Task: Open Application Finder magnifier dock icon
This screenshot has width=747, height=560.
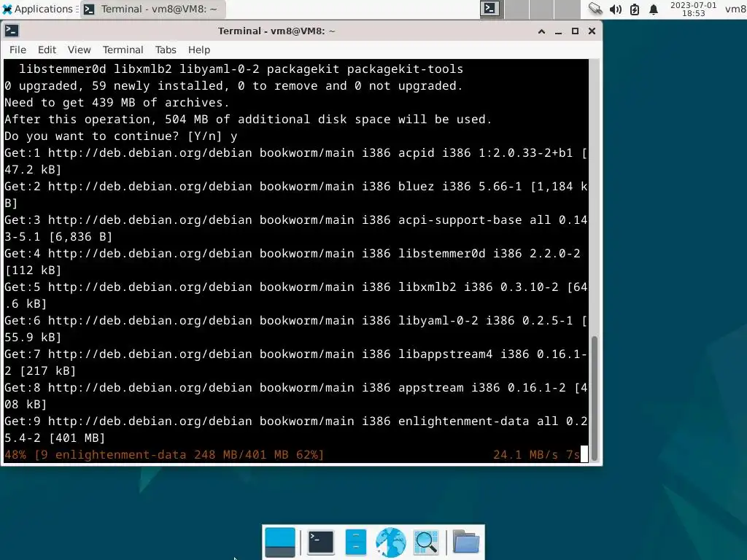Action: click(426, 542)
